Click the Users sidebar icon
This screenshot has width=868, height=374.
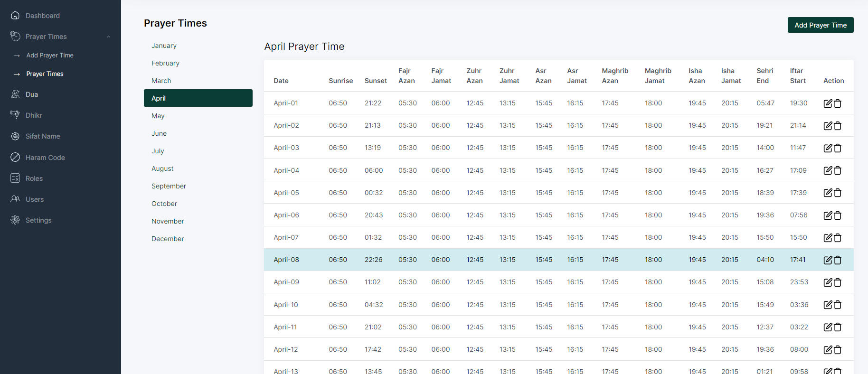point(15,199)
